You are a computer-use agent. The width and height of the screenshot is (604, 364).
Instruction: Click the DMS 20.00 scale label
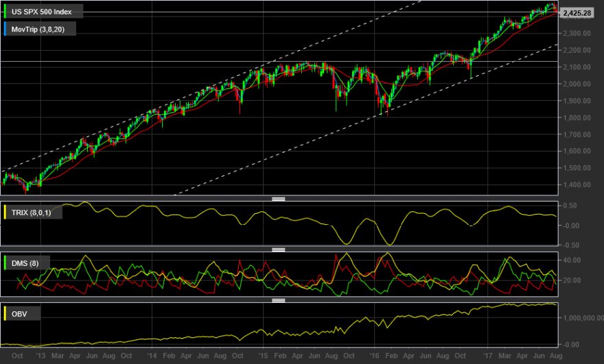[572, 280]
